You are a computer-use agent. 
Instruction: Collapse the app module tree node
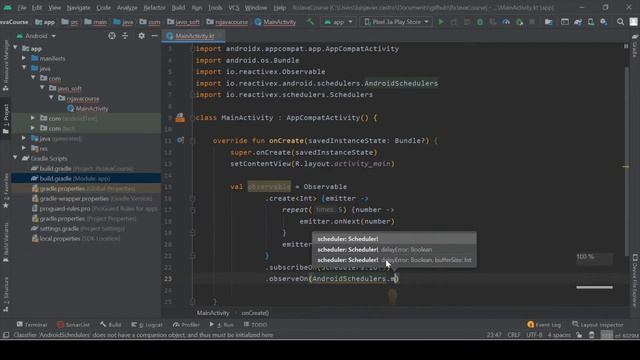[x=16, y=48]
